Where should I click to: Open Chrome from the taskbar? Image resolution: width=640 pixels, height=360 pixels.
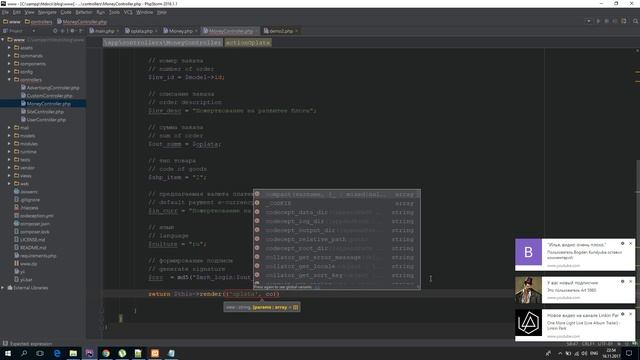coord(106,353)
